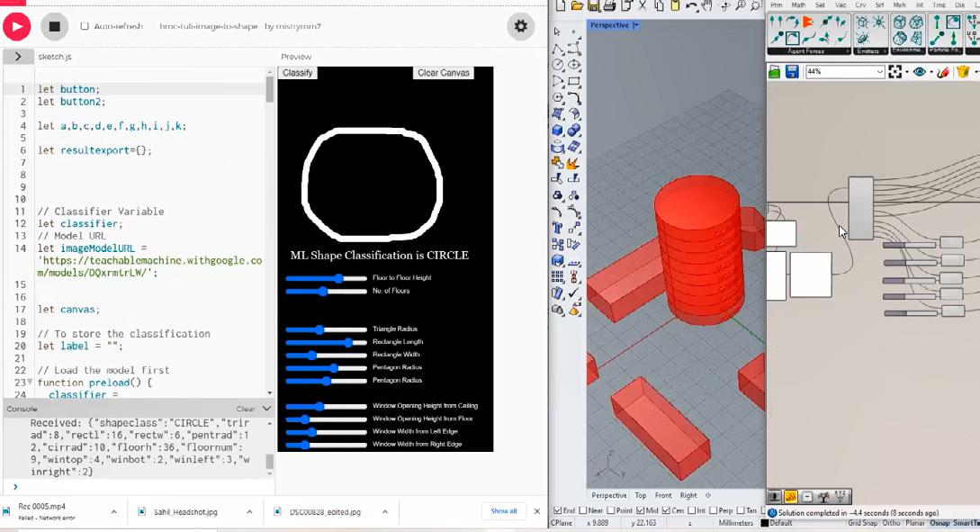980x532 pixels.
Task: Click the Classify button
Action: pos(298,73)
